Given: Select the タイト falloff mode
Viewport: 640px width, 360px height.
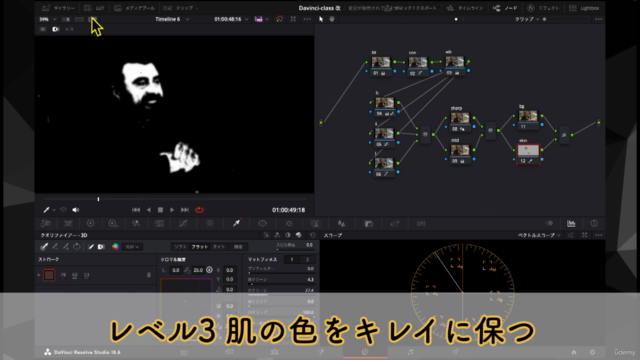Looking at the screenshot, I should click(219, 247).
